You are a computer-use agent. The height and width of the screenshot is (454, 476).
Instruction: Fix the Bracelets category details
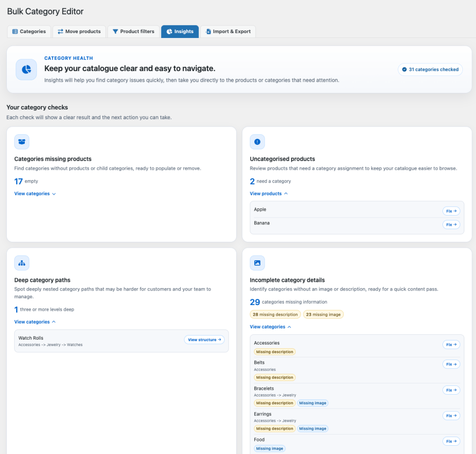pyautogui.click(x=451, y=390)
